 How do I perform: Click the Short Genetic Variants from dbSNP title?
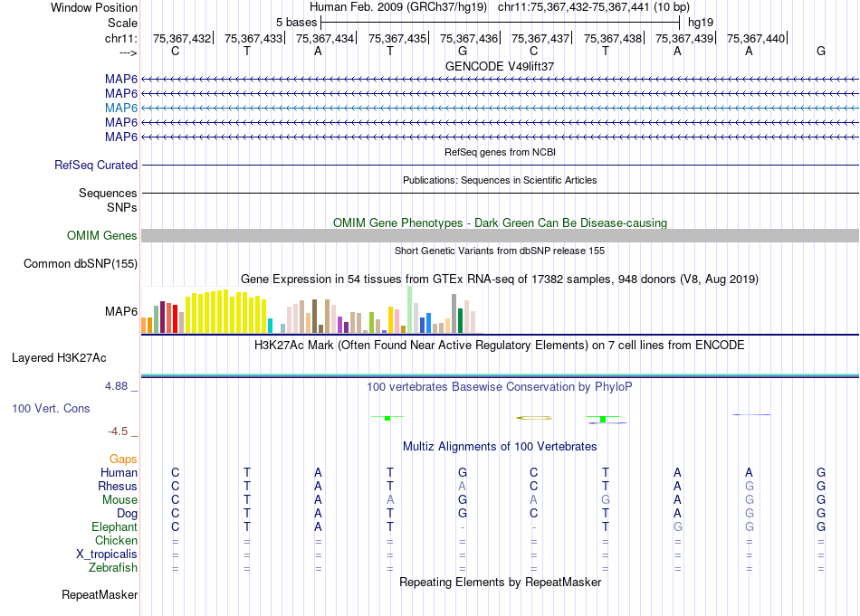500,251
